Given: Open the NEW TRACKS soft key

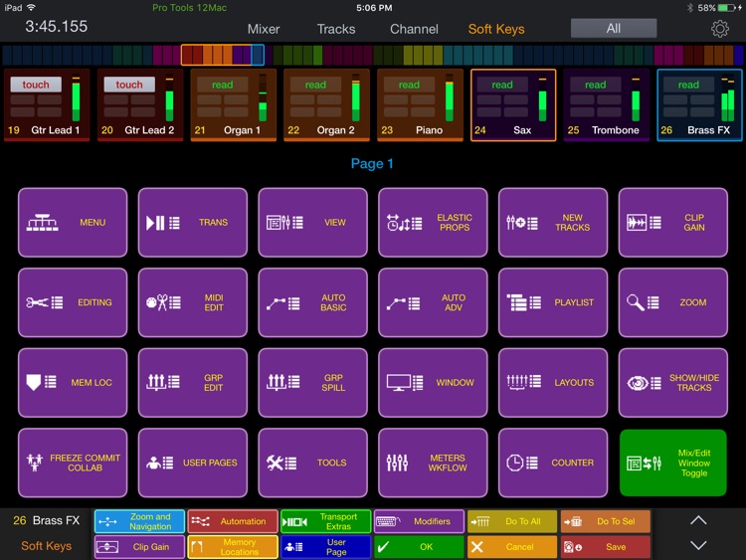Looking at the screenshot, I should tap(553, 222).
